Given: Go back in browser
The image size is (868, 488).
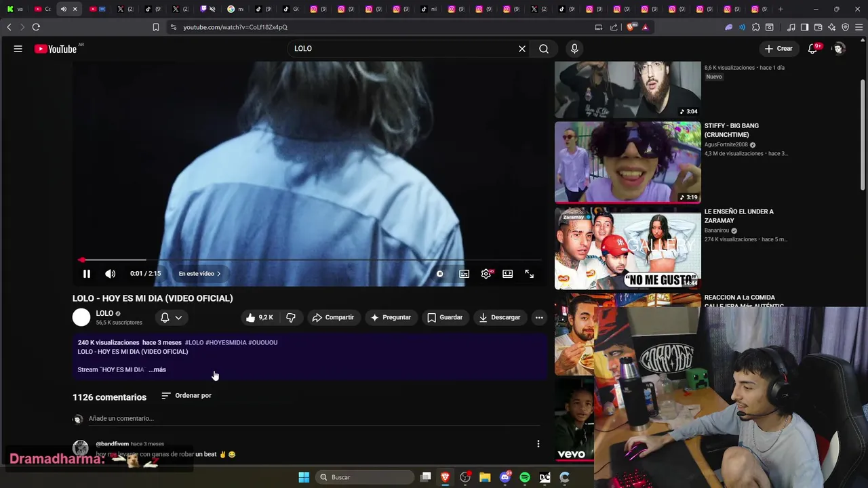Looking at the screenshot, I should 9,27.
